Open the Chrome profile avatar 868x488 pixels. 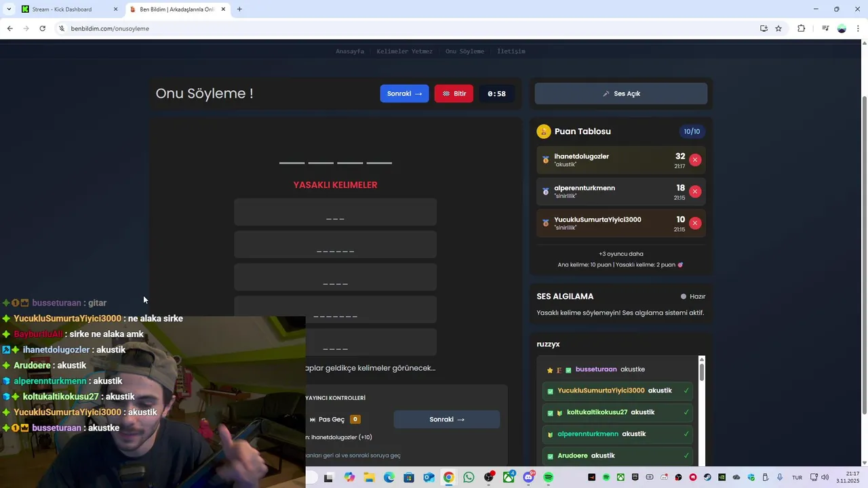[x=842, y=28]
